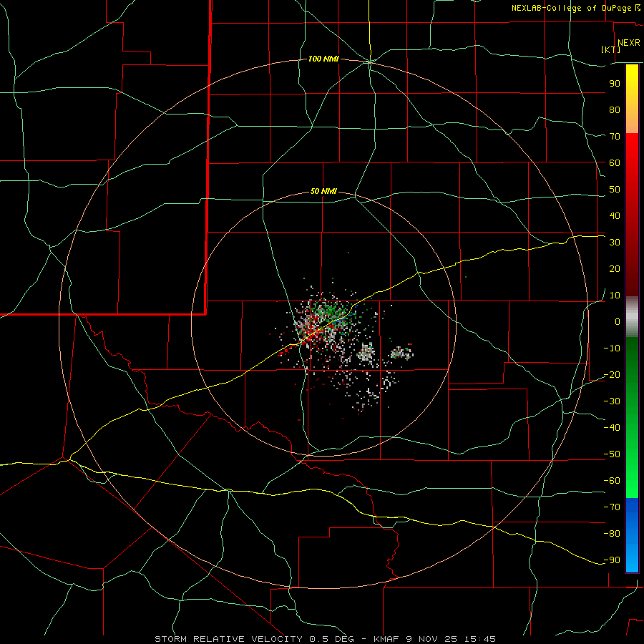Viewport: 644px width, 644px height.
Task: Click the 20 value on the velocity scale
Action: point(615,268)
